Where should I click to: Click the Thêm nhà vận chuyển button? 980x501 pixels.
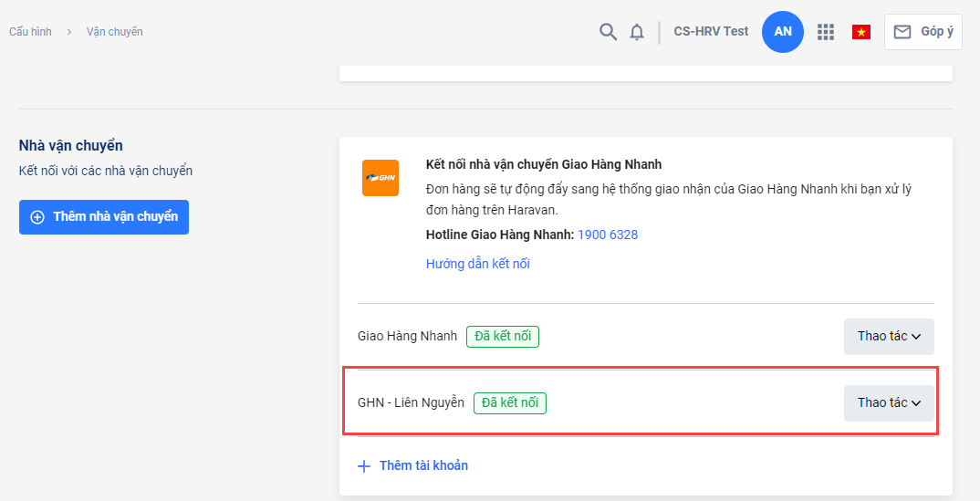click(104, 217)
